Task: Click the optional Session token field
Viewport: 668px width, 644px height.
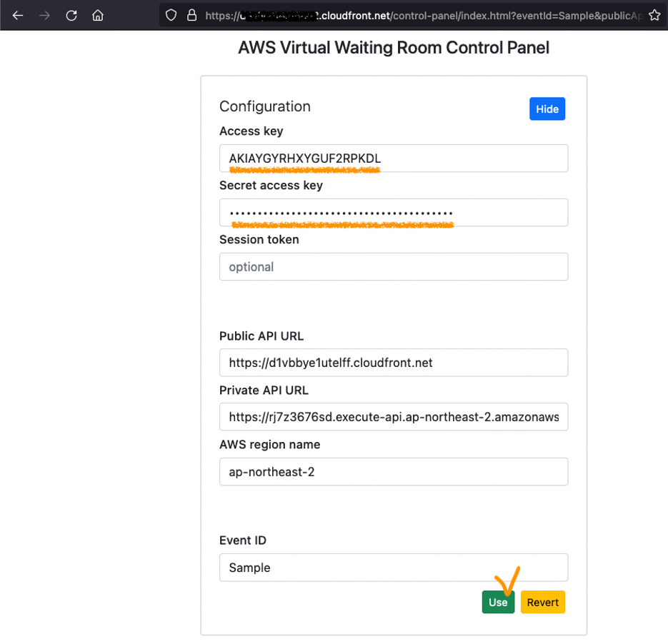Action: [x=394, y=266]
